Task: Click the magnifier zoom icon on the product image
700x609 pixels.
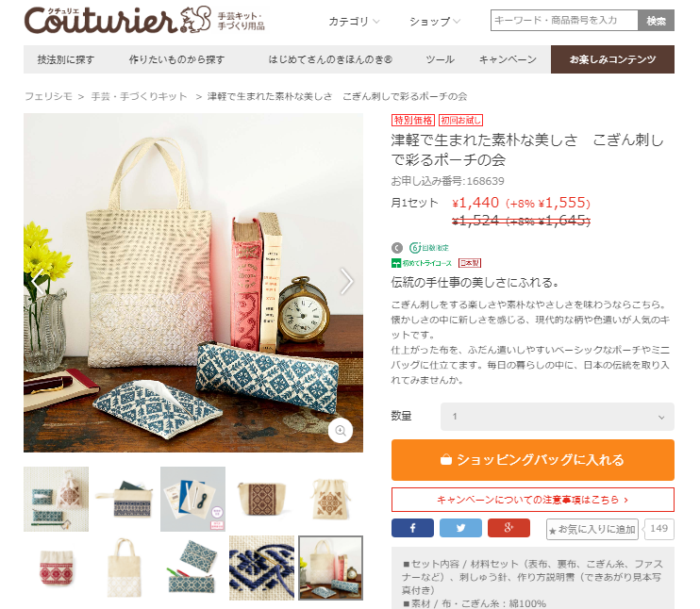Action: click(341, 431)
